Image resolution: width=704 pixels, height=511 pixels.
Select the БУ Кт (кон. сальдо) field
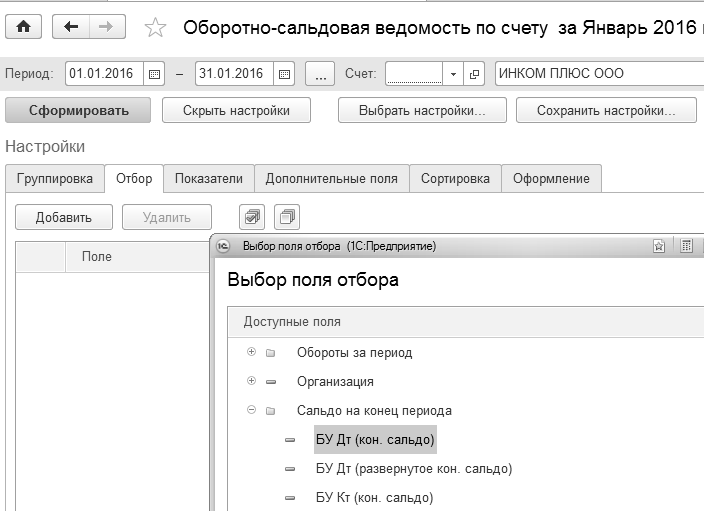(374, 497)
